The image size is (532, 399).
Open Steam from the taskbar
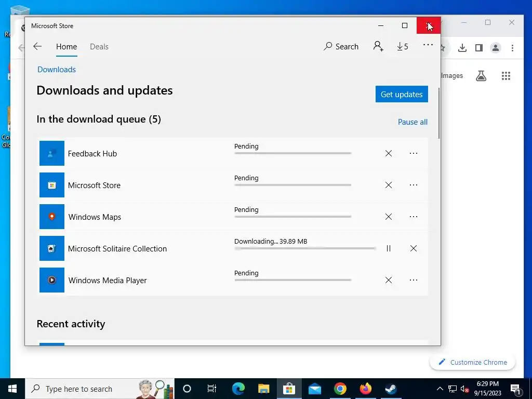pos(391,389)
